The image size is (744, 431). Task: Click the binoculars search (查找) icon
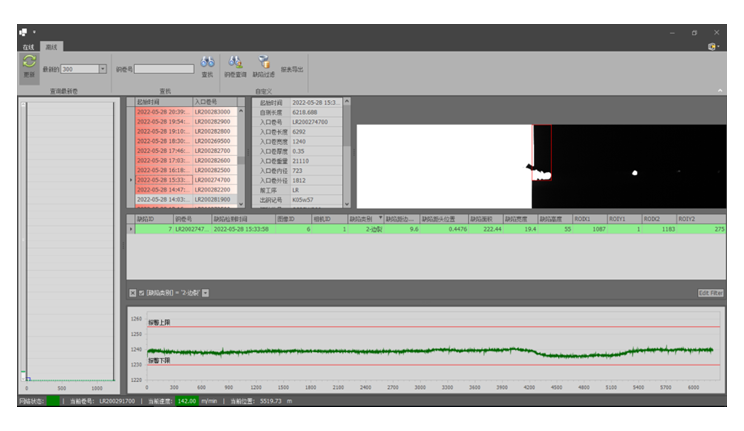click(207, 63)
